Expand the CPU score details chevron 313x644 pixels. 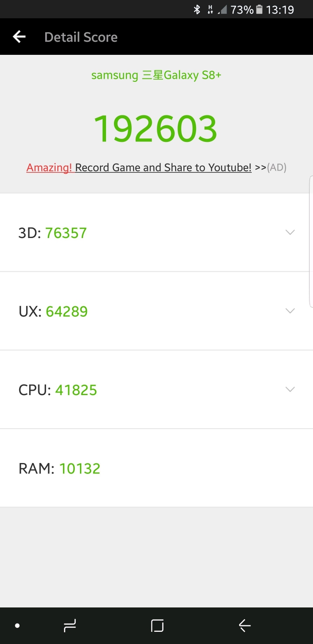[x=290, y=389]
